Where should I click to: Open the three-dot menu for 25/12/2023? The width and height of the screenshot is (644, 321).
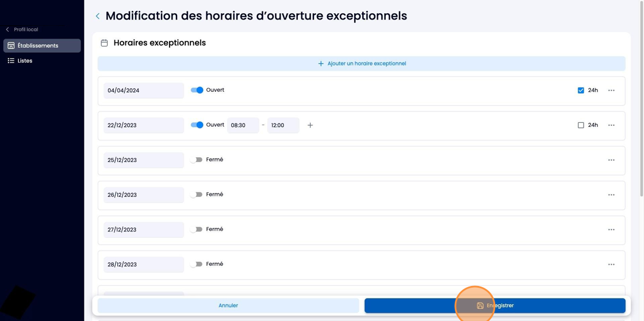[x=611, y=160]
